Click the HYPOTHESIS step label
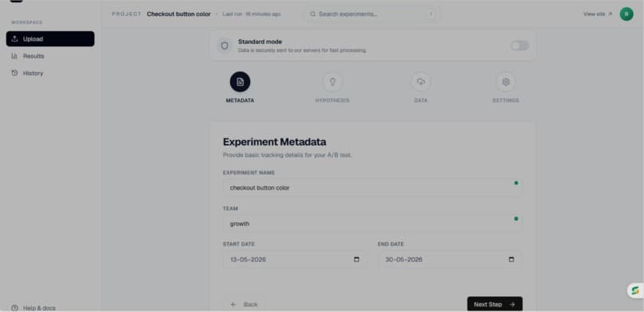 coord(332,100)
